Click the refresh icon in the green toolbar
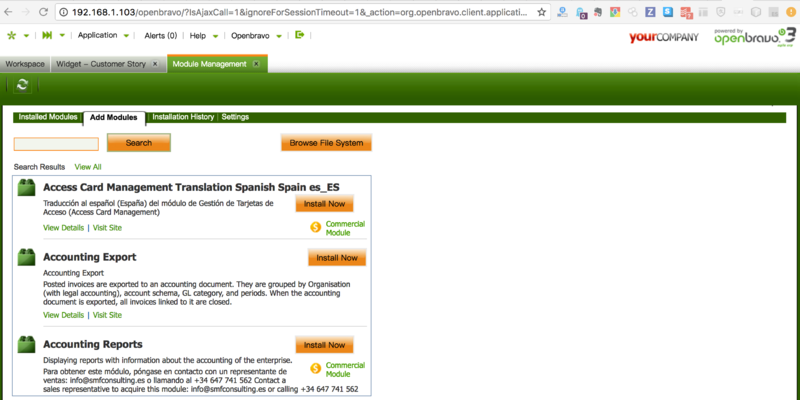 (22, 85)
